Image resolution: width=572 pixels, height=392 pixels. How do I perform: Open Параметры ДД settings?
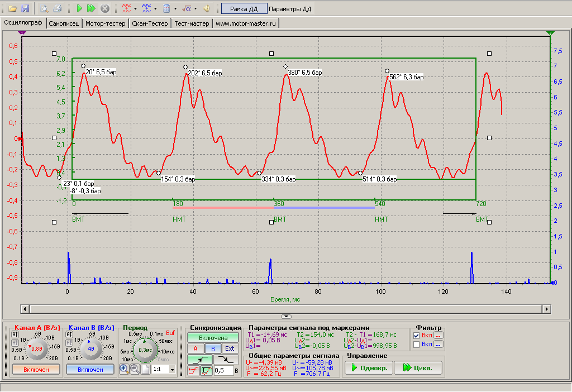[290, 9]
